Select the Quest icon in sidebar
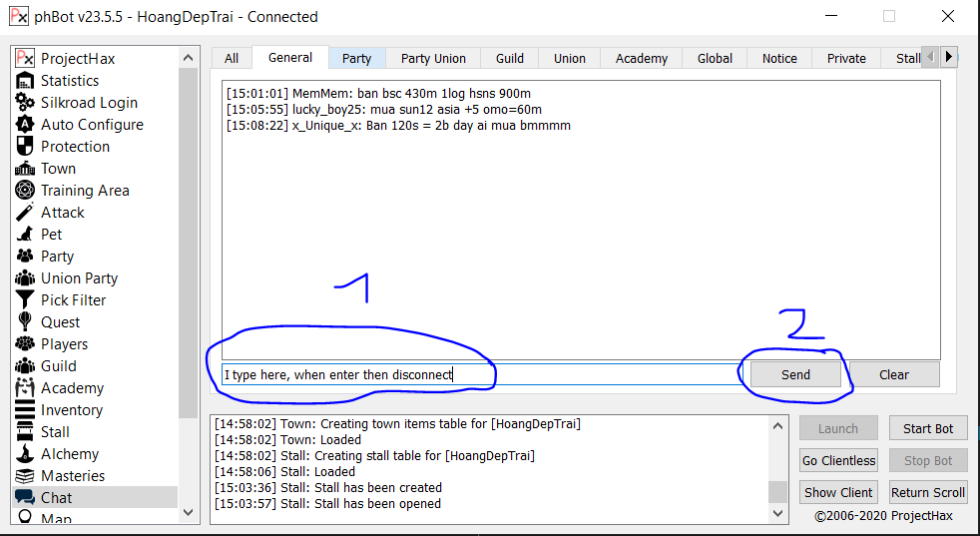The image size is (980, 536). point(25,322)
